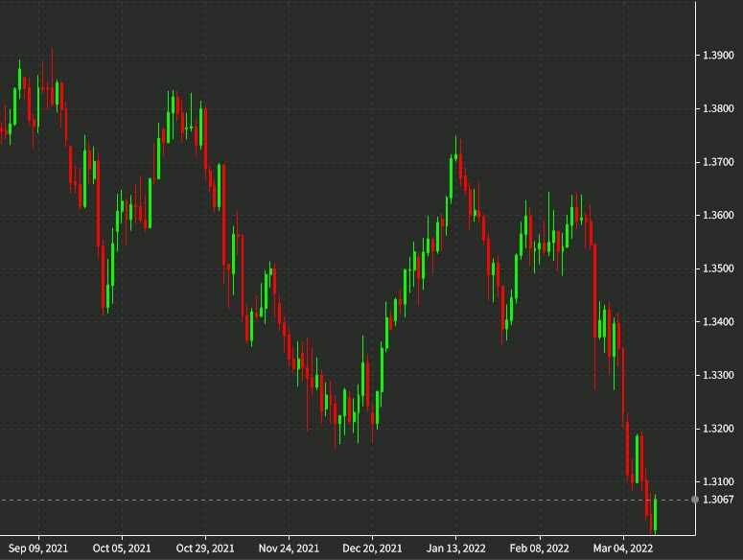Select the Feb 08, 2022 date label
This screenshot has width=743, height=560.
pyautogui.click(x=539, y=548)
